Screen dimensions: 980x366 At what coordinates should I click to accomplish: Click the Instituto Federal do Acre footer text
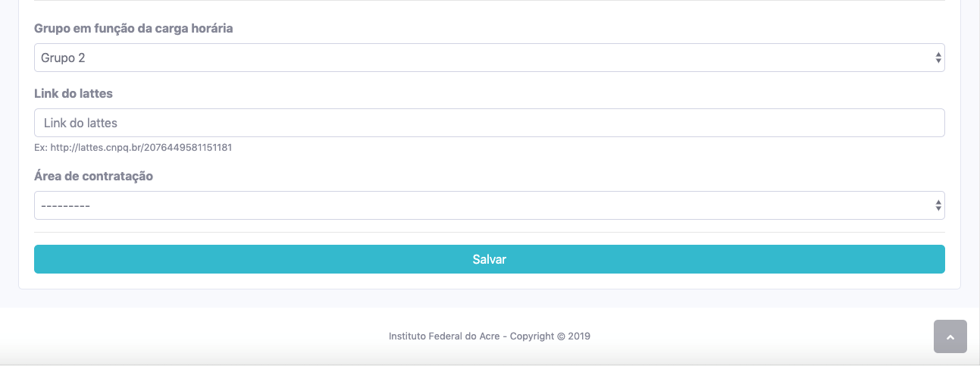point(444,336)
